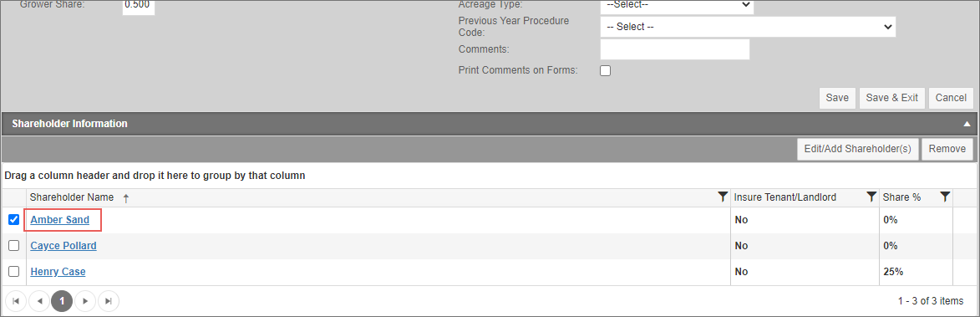980x317 pixels.
Task: Open the Acreage Type dropdown
Action: point(677,5)
